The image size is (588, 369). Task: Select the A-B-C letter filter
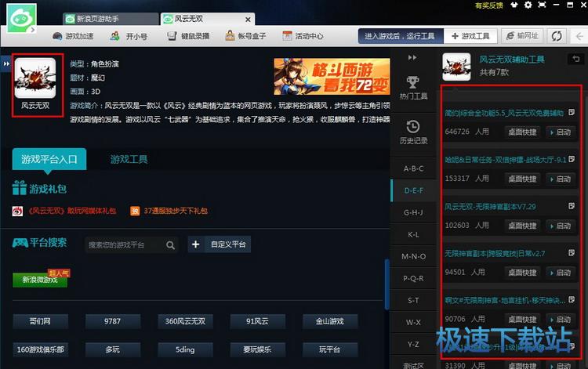click(414, 168)
